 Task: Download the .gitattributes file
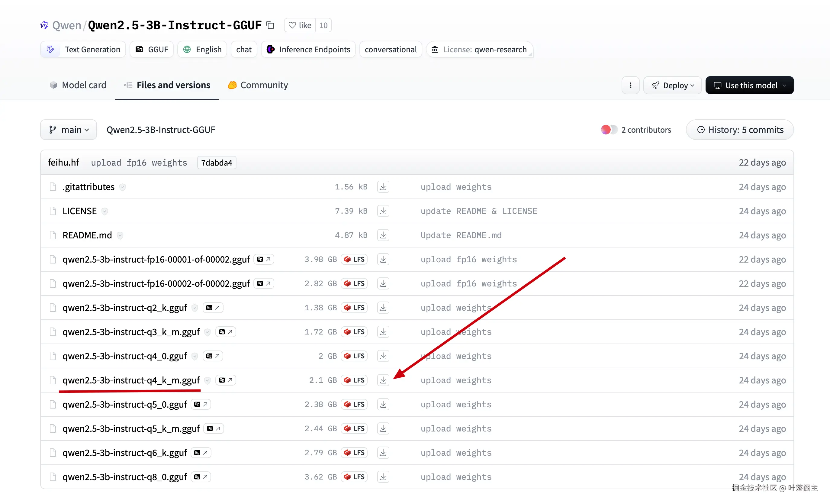[383, 187]
